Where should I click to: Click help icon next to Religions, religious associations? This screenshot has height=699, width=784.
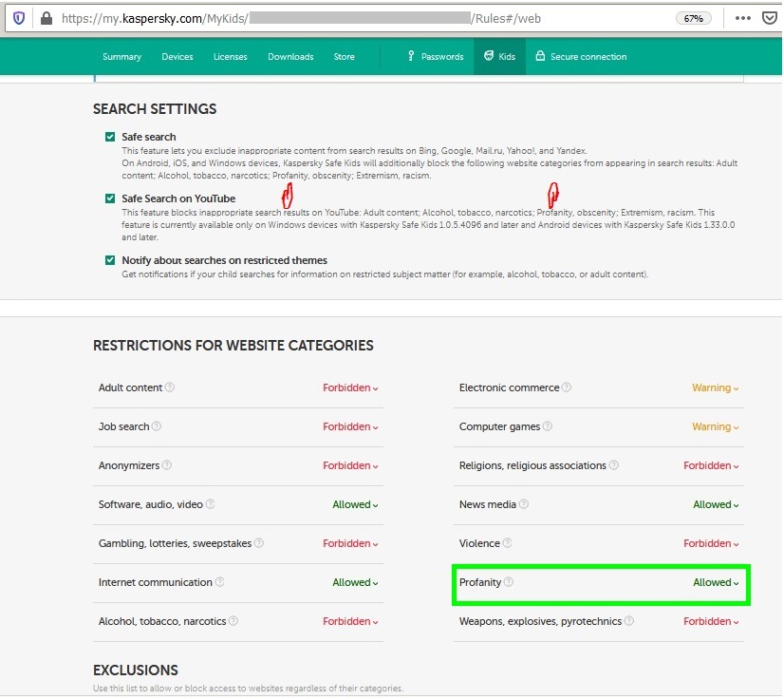click(614, 465)
